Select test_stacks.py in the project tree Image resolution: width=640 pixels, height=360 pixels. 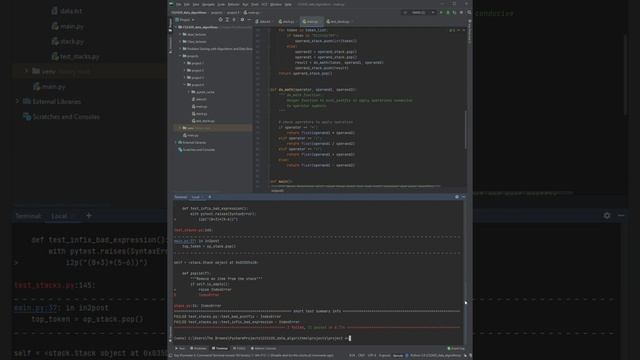click(x=203, y=121)
